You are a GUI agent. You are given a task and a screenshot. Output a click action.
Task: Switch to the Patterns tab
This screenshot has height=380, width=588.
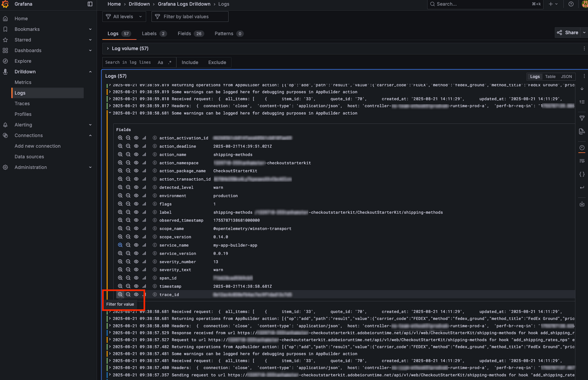(x=225, y=33)
